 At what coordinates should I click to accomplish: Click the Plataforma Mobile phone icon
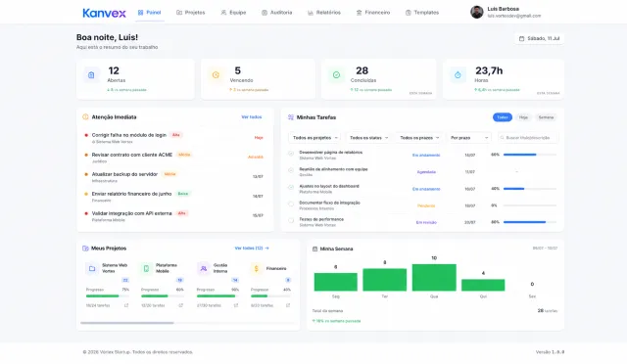[146, 268]
